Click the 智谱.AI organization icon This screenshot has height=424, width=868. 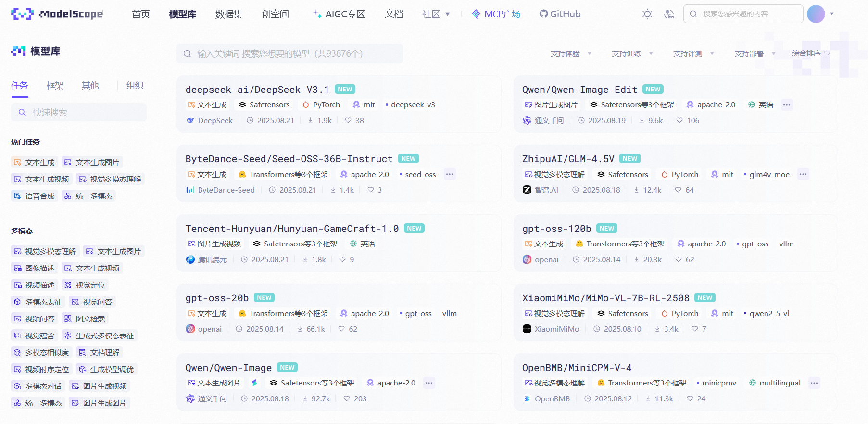[527, 190]
